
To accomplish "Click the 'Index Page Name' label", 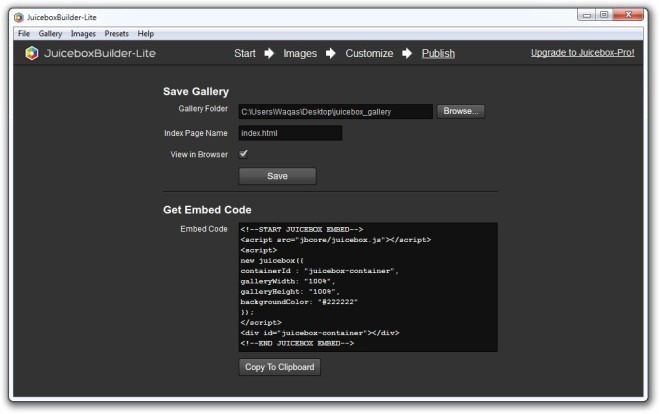I will click(x=196, y=133).
